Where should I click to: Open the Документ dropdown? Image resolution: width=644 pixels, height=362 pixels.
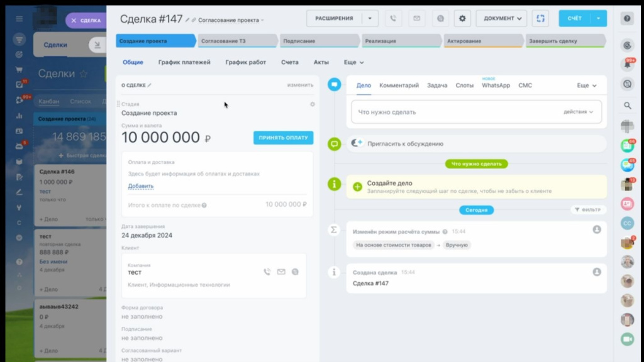(x=501, y=18)
